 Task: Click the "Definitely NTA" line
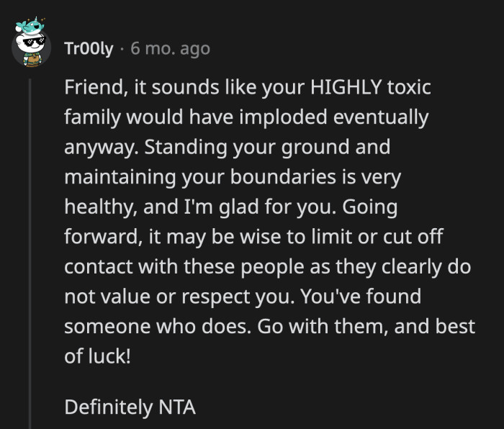point(130,407)
